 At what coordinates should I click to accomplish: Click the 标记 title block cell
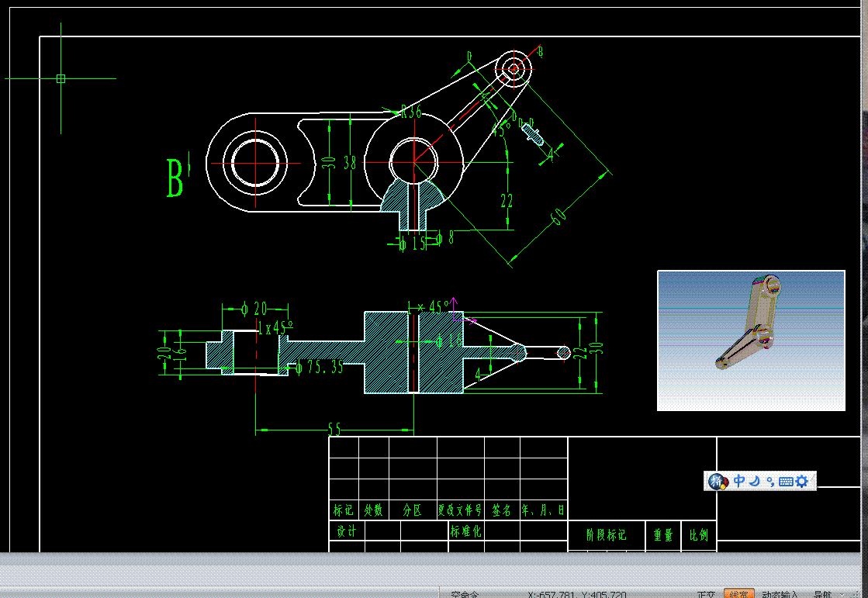(343, 510)
